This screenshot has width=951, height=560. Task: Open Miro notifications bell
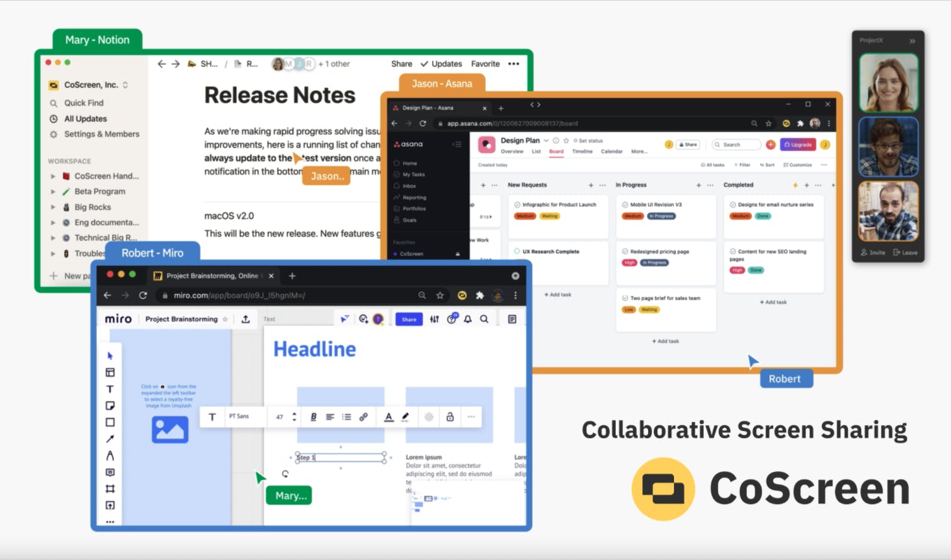(468, 319)
